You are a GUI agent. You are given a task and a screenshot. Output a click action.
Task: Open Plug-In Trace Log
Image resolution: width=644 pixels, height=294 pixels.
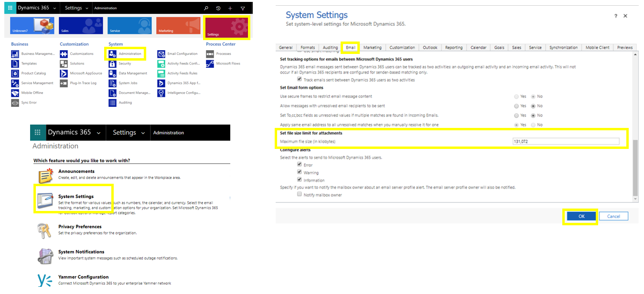point(78,83)
